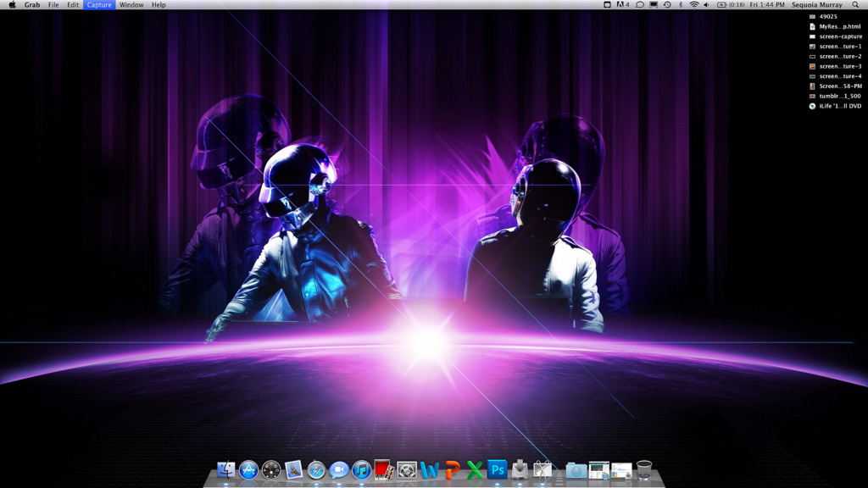Open iChat bubble icon in Dock
The image size is (868, 488).
tap(339, 470)
